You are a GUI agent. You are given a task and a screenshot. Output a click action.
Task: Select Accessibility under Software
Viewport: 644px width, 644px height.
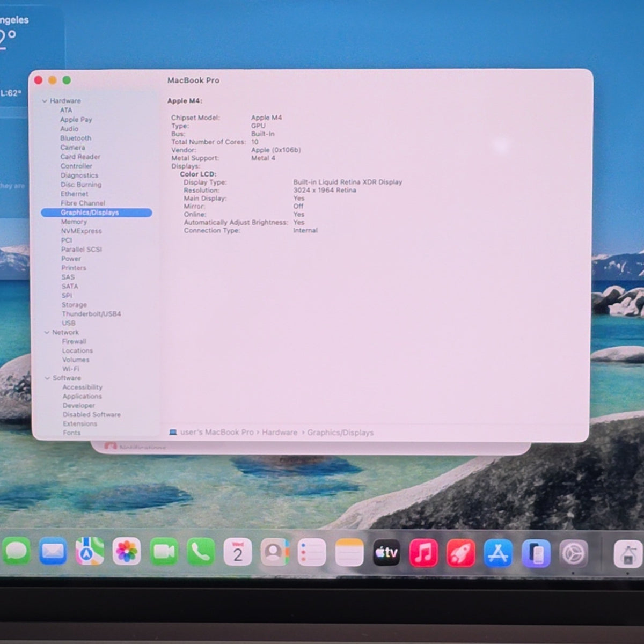tap(82, 387)
